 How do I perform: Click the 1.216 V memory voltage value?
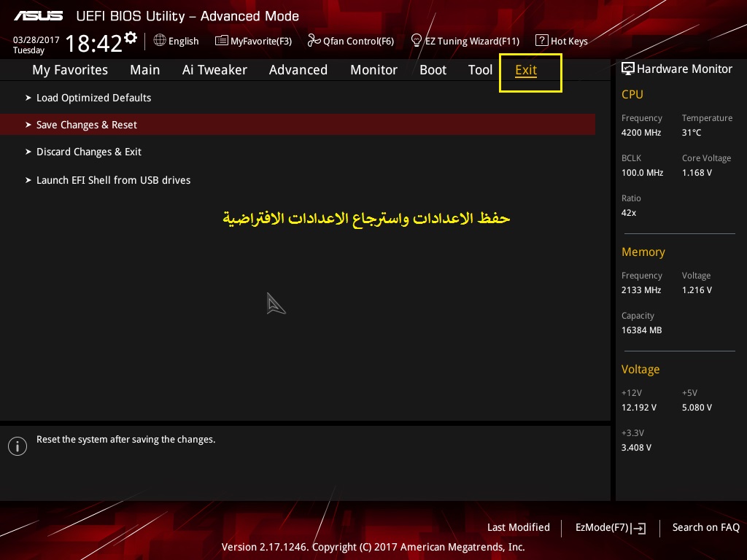697,289
